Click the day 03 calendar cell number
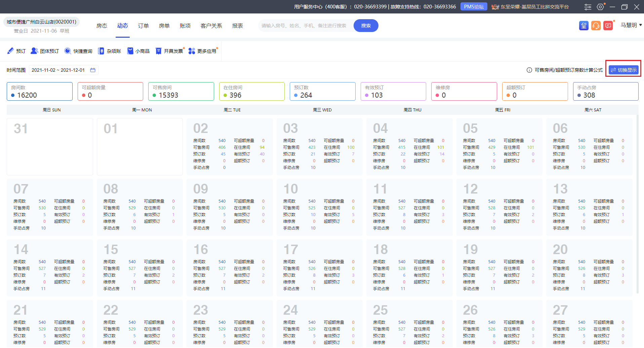 pyautogui.click(x=290, y=129)
